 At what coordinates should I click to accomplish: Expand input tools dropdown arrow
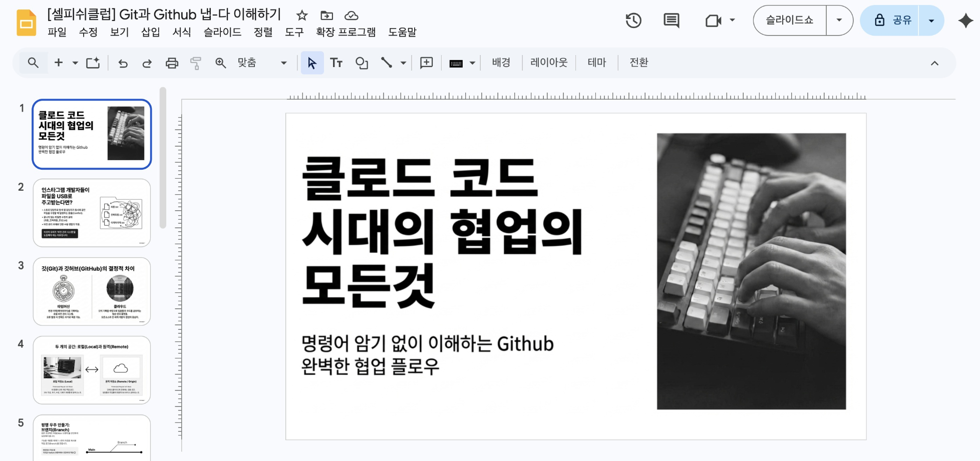[x=472, y=63]
